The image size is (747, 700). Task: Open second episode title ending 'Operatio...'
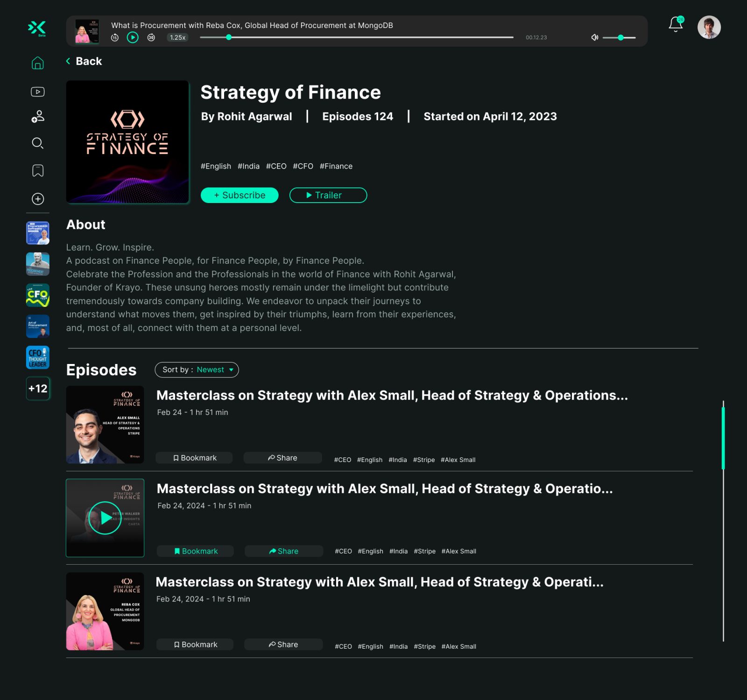point(385,489)
